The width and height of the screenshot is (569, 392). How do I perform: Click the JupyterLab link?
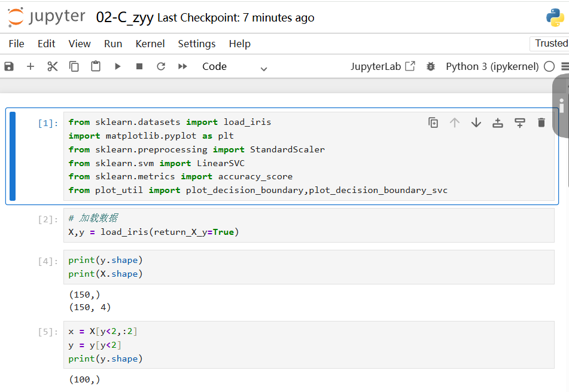pyautogui.click(x=382, y=66)
